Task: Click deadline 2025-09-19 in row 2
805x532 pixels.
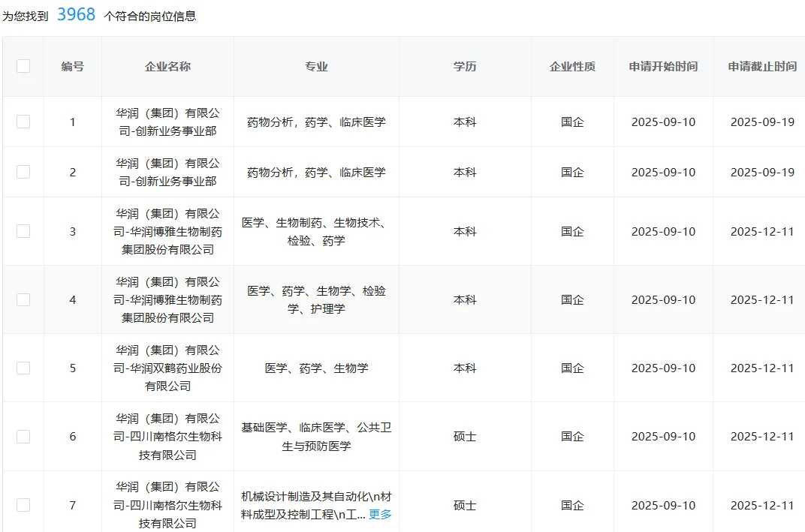Action: [762, 172]
